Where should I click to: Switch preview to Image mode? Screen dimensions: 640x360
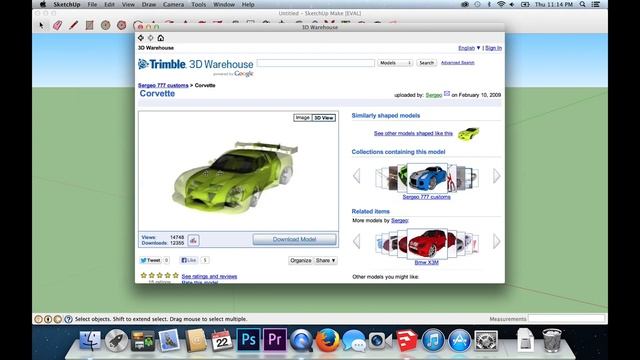pos(302,118)
